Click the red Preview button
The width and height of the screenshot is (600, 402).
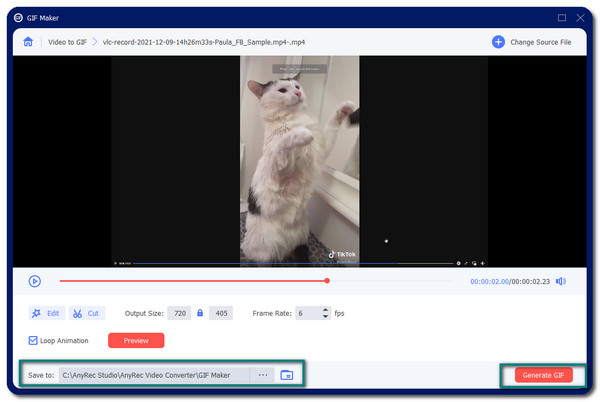(x=136, y=340)
